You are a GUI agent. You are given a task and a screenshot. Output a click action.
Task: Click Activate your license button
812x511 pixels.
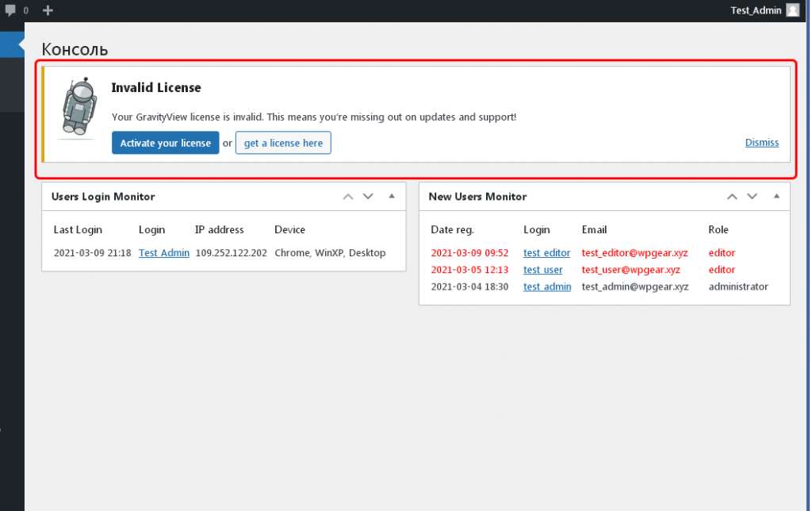(x=165, y=143)
